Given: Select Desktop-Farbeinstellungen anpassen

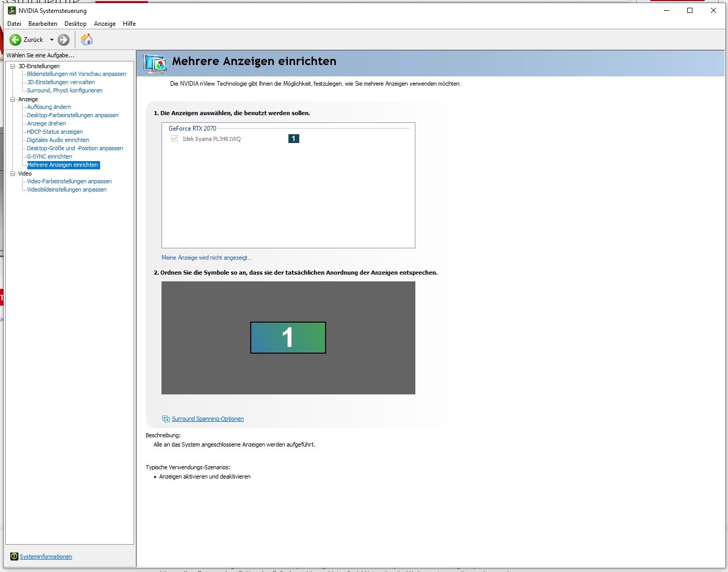Looking at the screenshot, I should (73, 115).
